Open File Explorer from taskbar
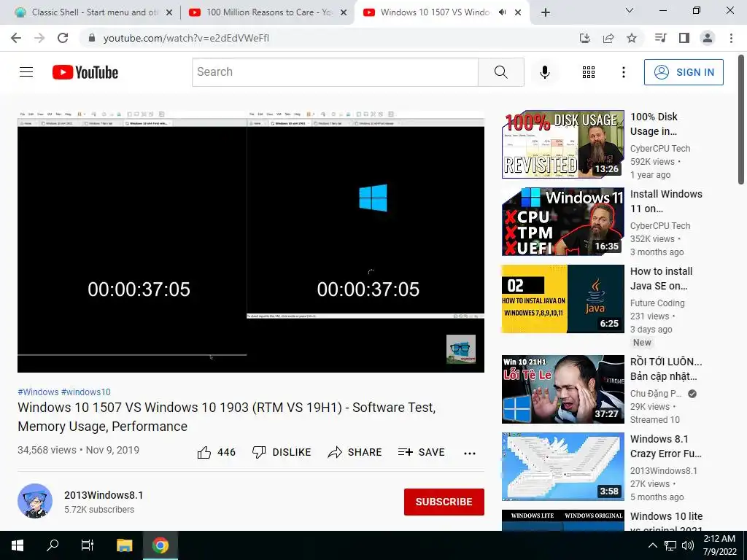747x560 pixels. tap(124, 545)
